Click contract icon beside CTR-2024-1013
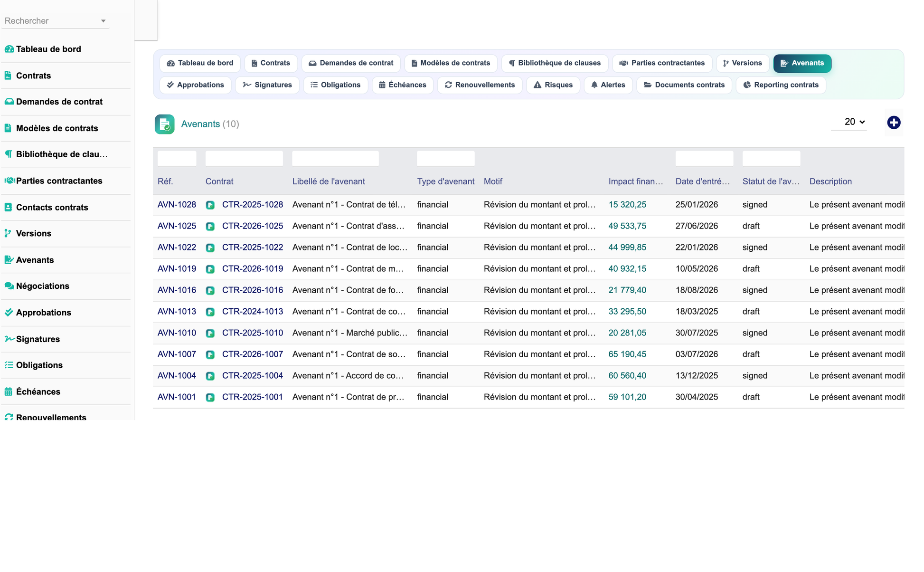 pyautogui.click(x=210, y=312)
